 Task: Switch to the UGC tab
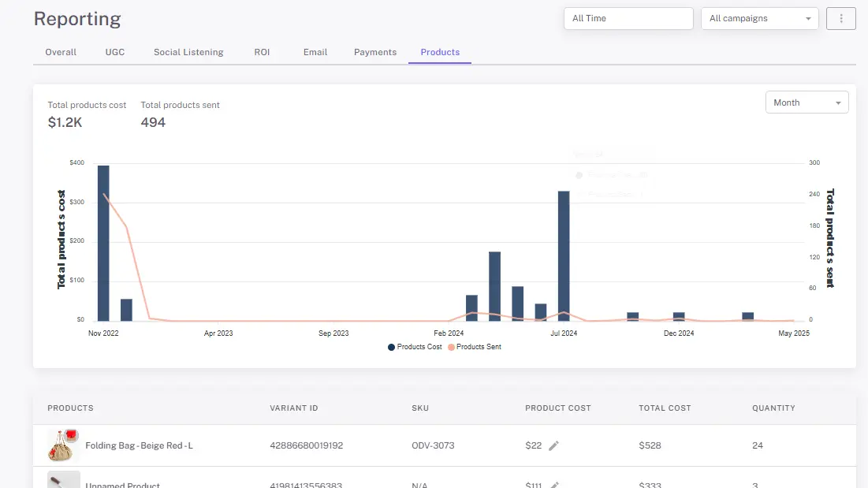tap(115, 52)
